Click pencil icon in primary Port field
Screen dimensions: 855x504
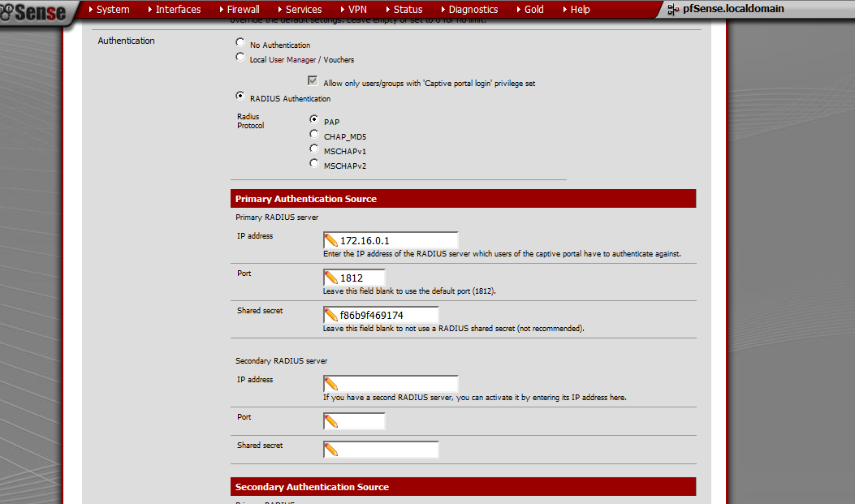[331, 278]
